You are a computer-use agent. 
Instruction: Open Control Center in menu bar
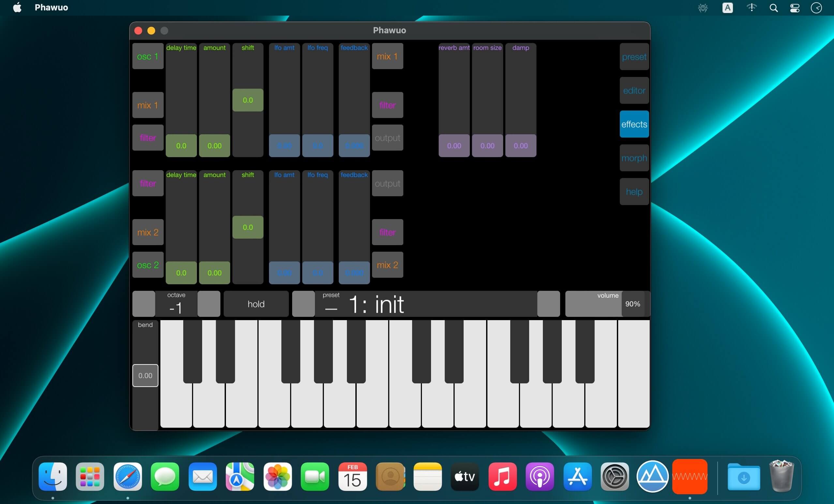coord(795,8)
